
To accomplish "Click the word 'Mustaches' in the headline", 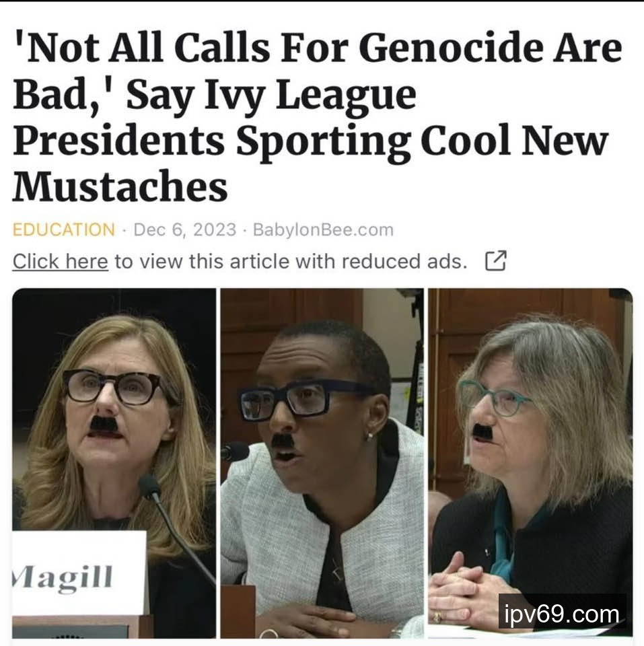I will point(120,186).
